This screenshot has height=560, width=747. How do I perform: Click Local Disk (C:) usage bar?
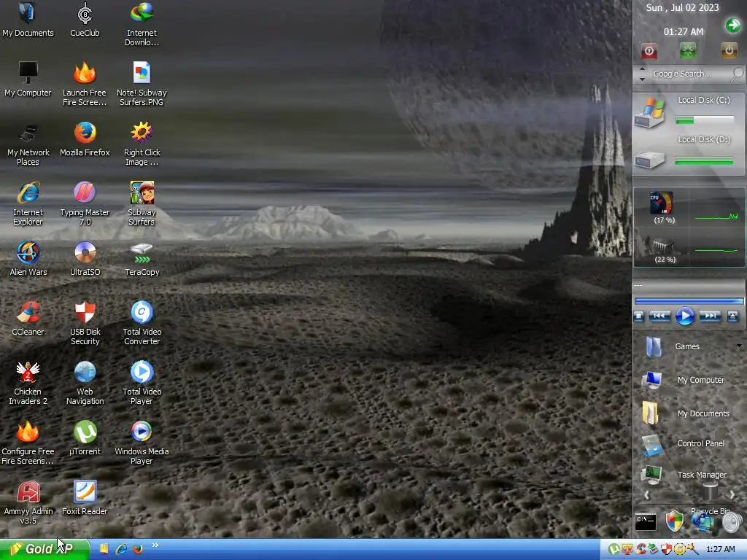pos(705,120)
